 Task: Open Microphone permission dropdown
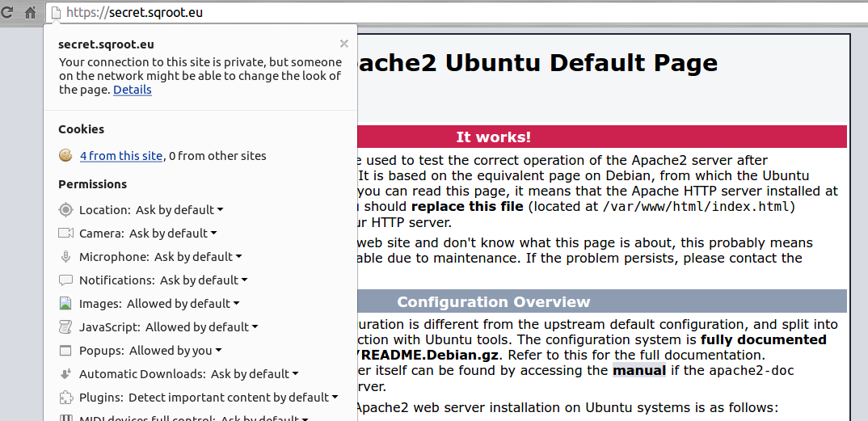click(x=198, y=257)
